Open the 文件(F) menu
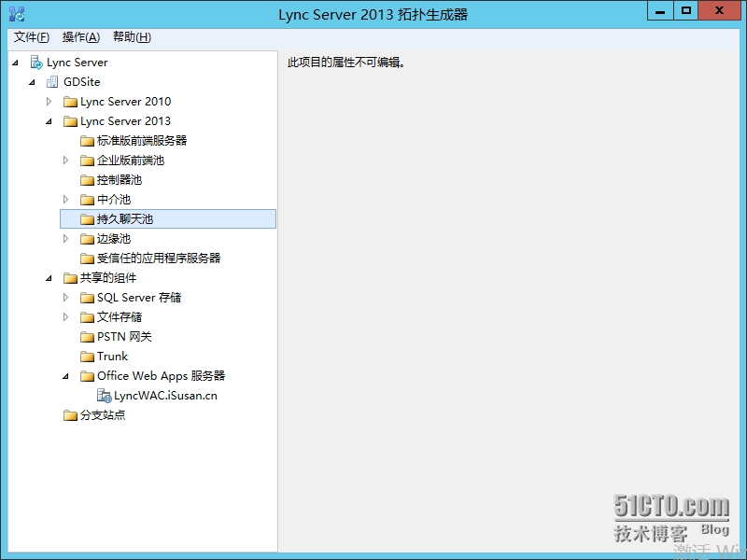 [32, 37]
